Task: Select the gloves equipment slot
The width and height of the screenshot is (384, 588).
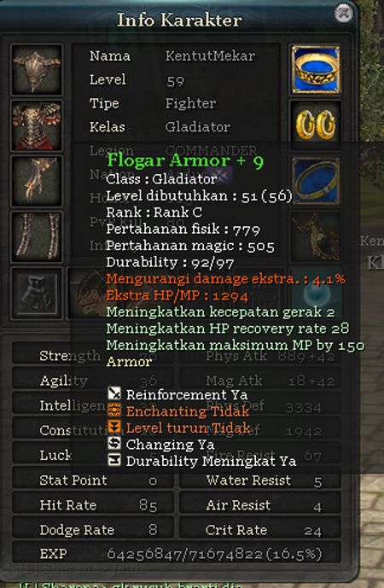Action: (37, 181)
